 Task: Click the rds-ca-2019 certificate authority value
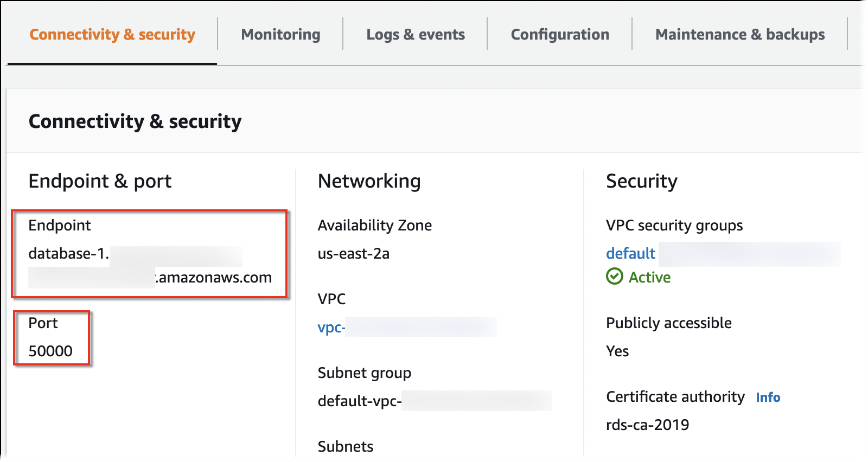647,425
